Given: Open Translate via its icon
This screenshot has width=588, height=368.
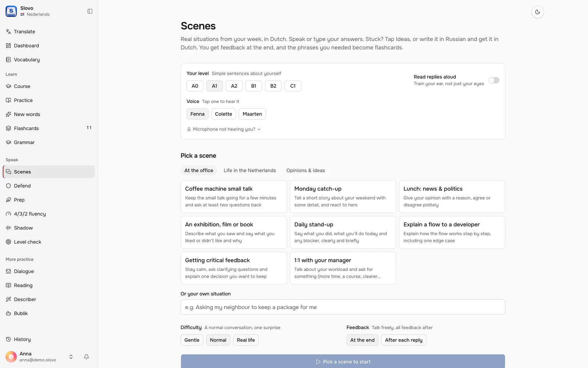Looking at the screenshot, I should click(x=8, y=32).
